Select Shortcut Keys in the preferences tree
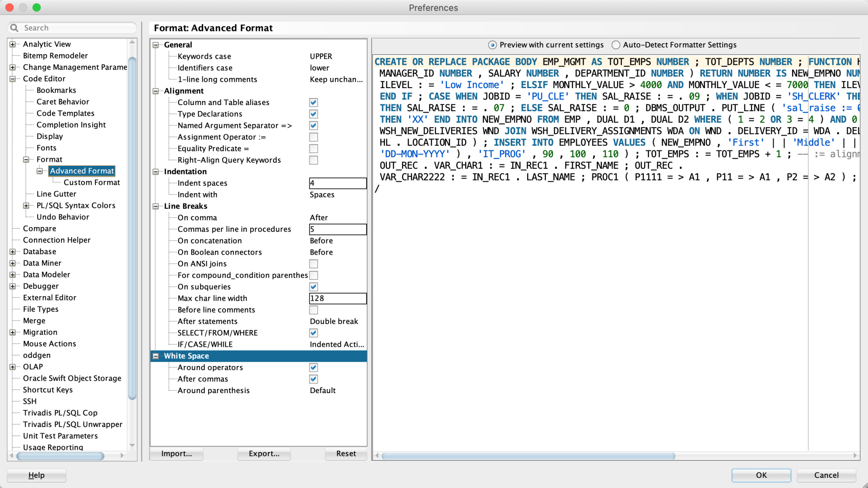This screenshot has height=488, width=868. [47, 390]
